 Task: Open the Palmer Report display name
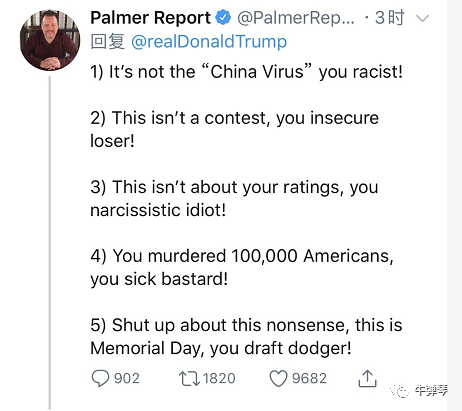pos(150,18)
